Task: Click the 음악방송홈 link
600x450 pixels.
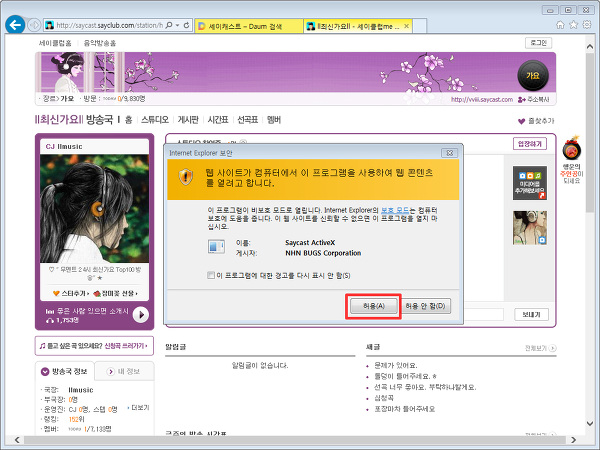Action: tap(100, 43)
